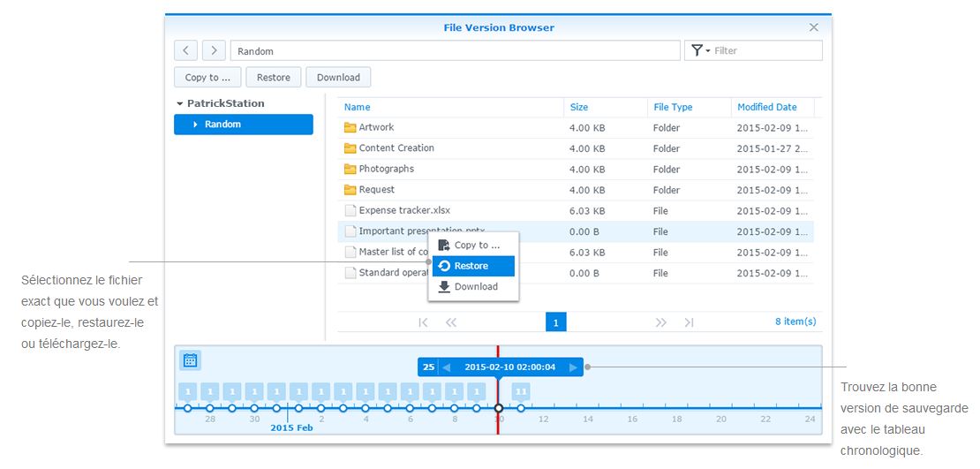This screenshot has height=469, width=980.
Task: Go forward with the right arrow button
Action: (214, 50)
